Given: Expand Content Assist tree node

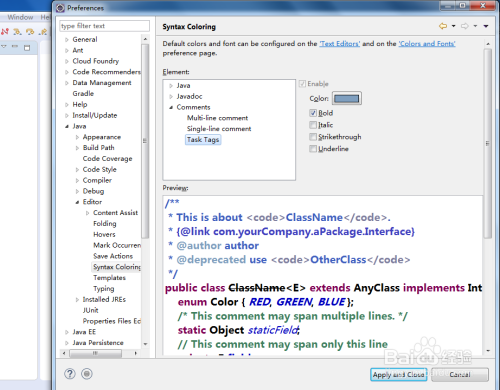Looking at the screenshot, I should (87, 213).
